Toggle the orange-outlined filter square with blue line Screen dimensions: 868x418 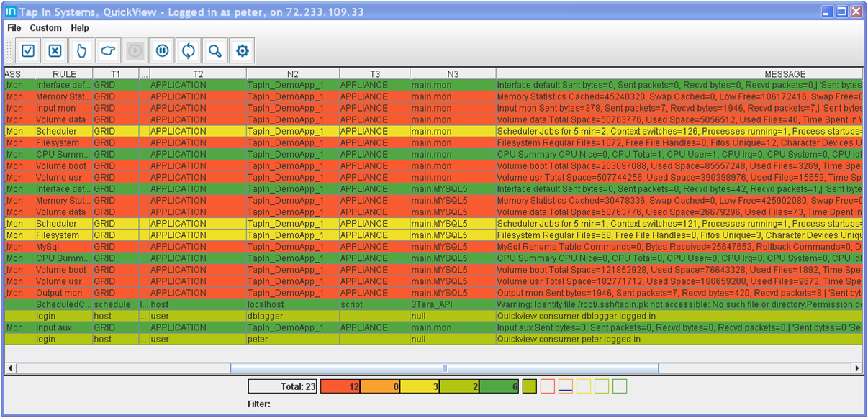coord(566,386)
